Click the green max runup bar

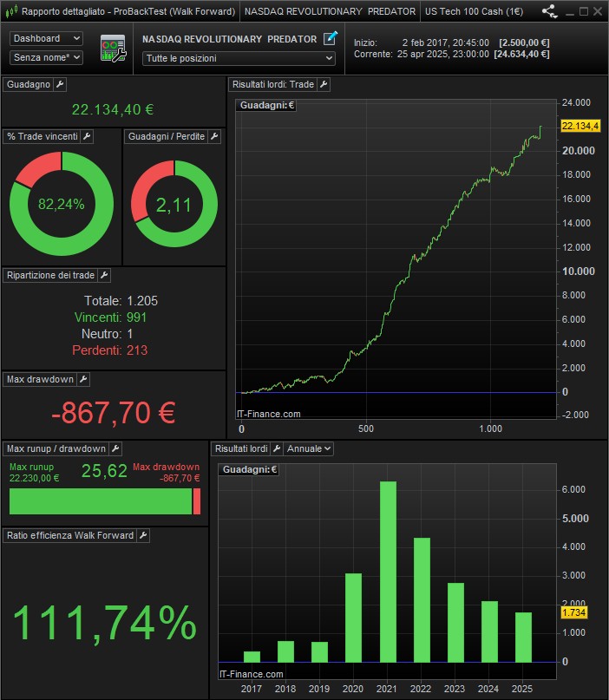pos(101,501)
